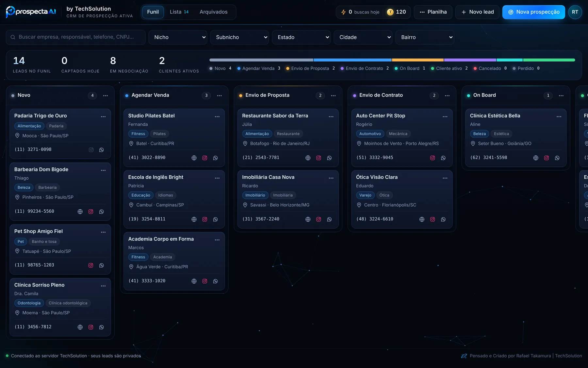Click Rafael Takamura TechSolution footer credit

pyautogui.click(x=521, y=356)
